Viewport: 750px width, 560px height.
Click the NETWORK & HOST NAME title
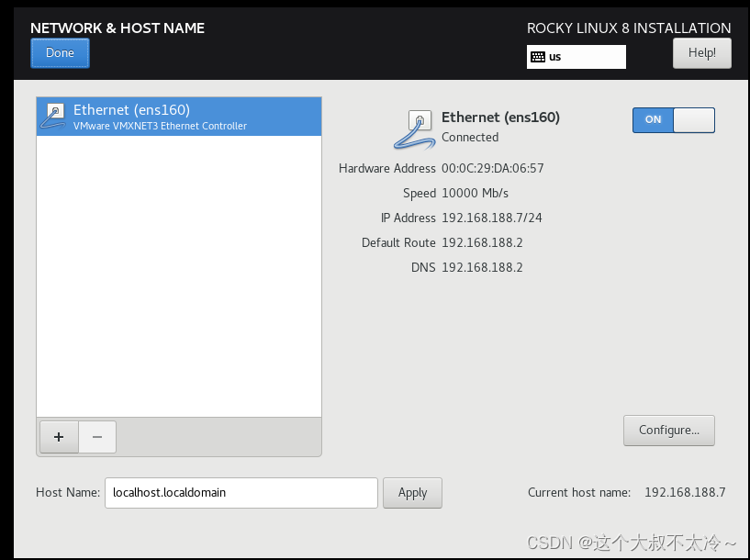coord(118,28)
